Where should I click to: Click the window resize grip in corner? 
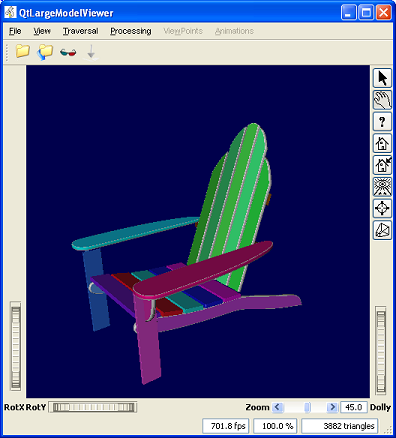388,429
